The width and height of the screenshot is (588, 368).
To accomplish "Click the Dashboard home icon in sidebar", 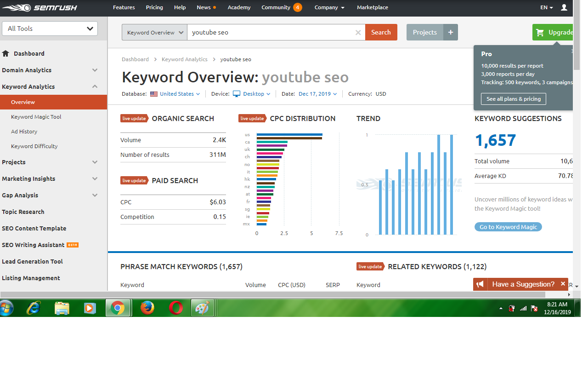I will pos(6,53).
